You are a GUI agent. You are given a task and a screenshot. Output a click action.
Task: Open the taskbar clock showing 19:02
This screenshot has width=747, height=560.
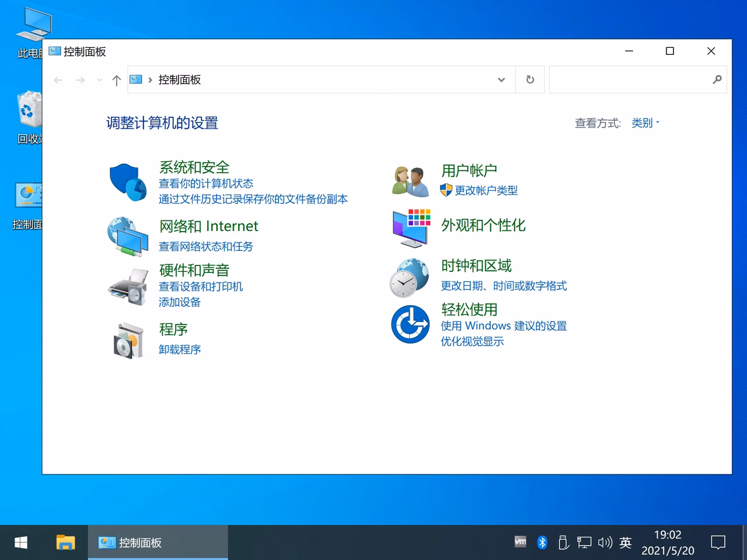pos(668,542)
